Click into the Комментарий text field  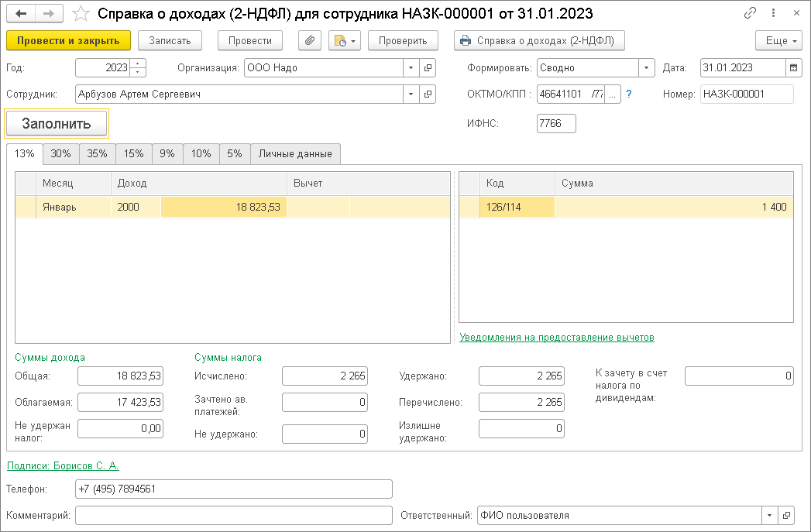click(x=233, y=515)
